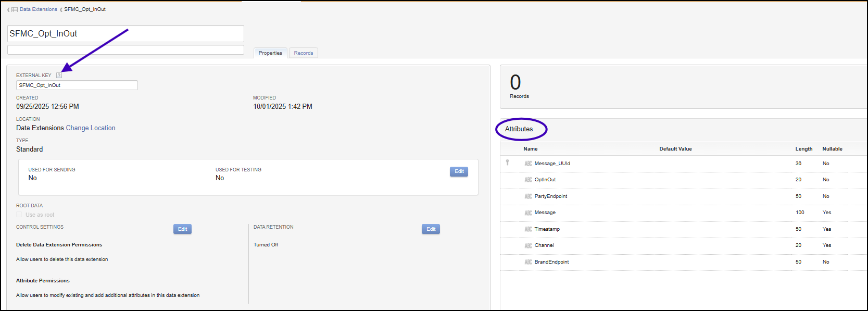Select the Properties tab
The height and width of the screenshot is (311, 868).
coord(270,53)
